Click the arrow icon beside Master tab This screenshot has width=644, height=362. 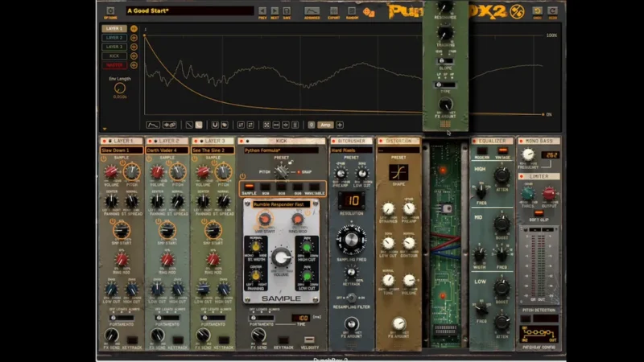point(134,65)
